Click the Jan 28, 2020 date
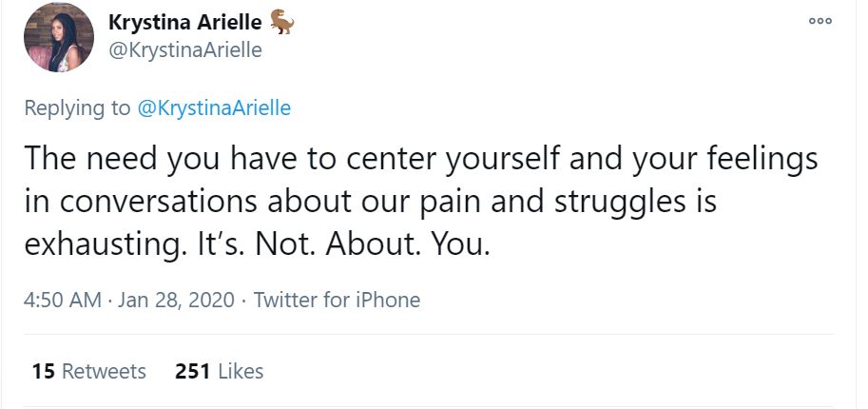Viewport: 868px width, 409px height. coord(174,300)
